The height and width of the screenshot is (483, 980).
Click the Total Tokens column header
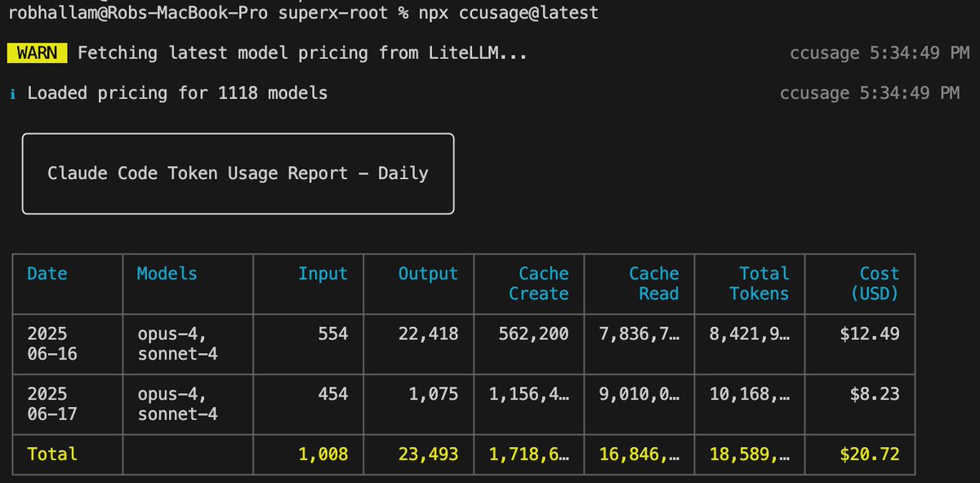pos(759,284)
